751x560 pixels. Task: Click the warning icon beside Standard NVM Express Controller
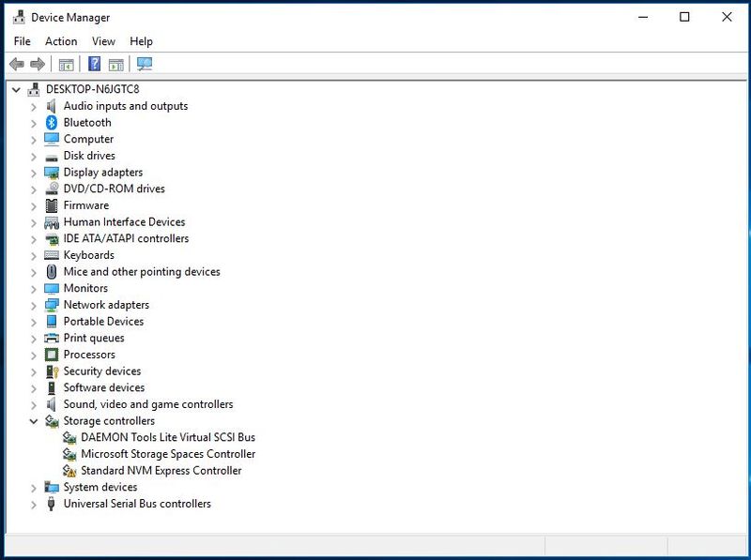69,471
